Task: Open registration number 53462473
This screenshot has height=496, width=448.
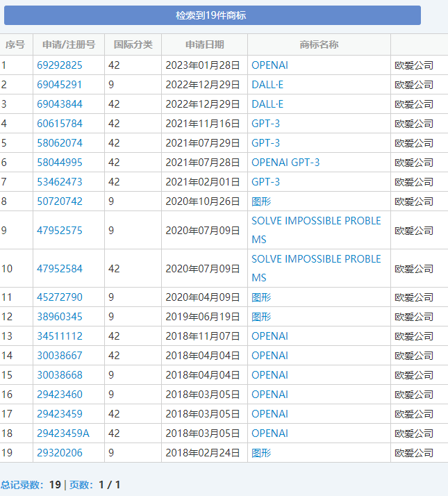Action: [60, 182]
